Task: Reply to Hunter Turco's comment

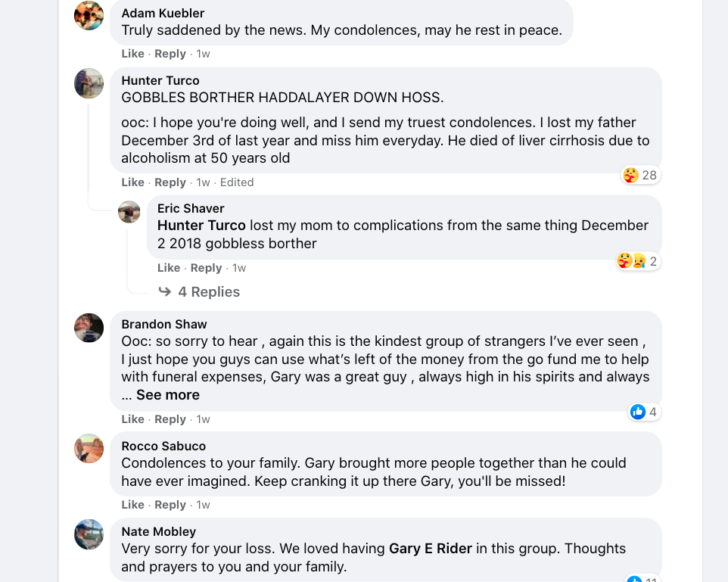Action: (x=170, y=182)
